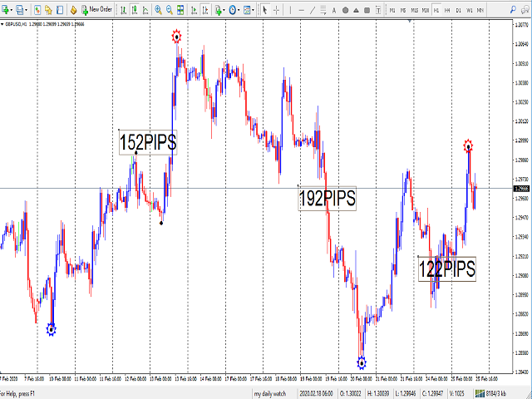Click the blue marker at 20 Feb low
The height and width of the screenshot is (399, 532).
(362, 363)
